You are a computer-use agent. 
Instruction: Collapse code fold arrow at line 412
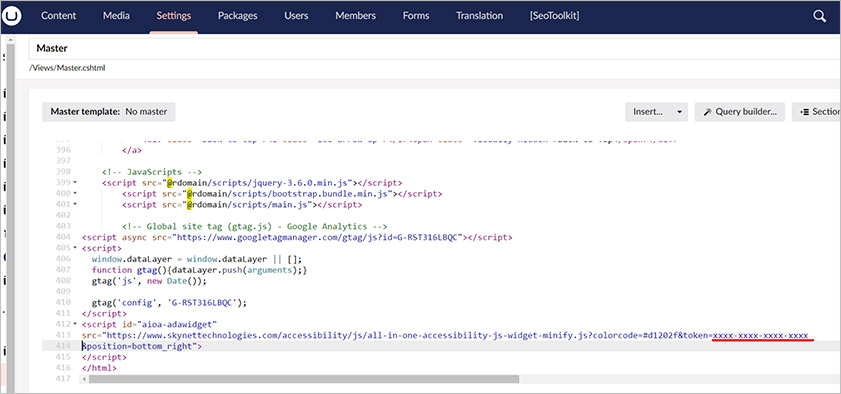(x=75, y=324)
